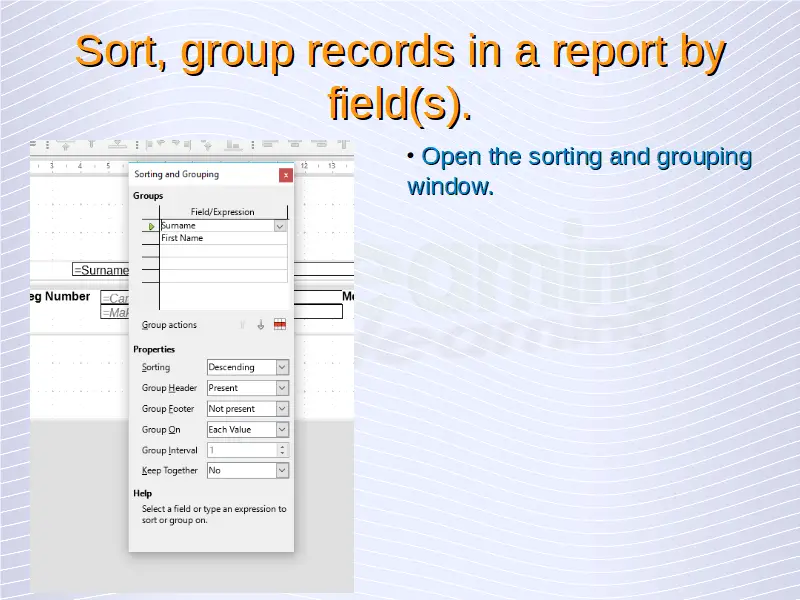Click the ruler mark 12
The image size is (800, 600).
(304, 166)
